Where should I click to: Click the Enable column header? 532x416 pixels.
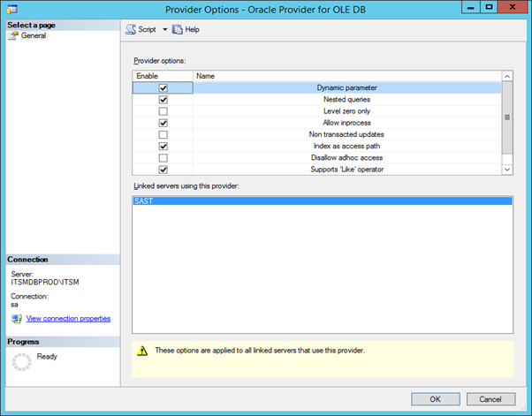click(x=163, y=76)
